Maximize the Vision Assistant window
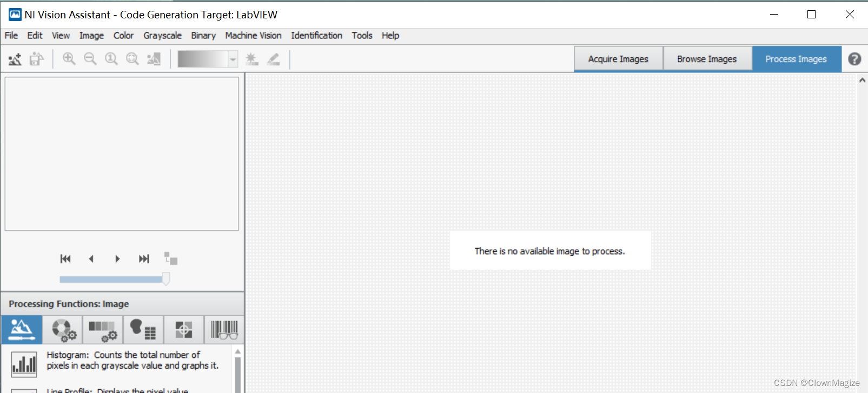This screenshot has width=868, height=393. [811, 15]
